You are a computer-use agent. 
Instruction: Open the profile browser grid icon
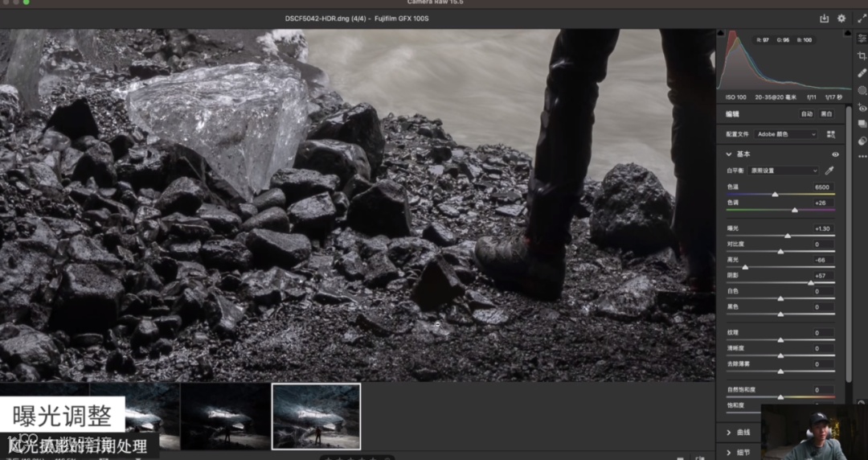coord(830,134)
